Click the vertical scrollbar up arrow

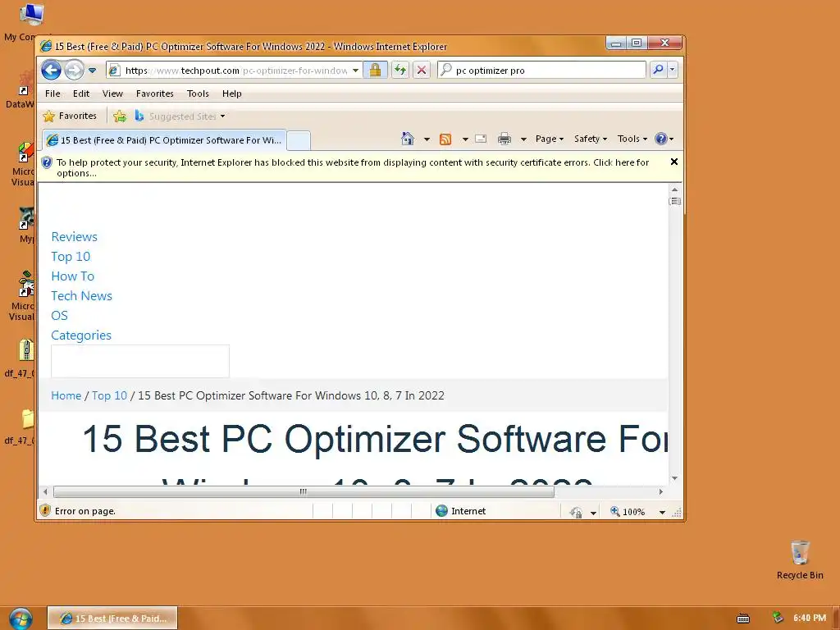tap(674, 189)
